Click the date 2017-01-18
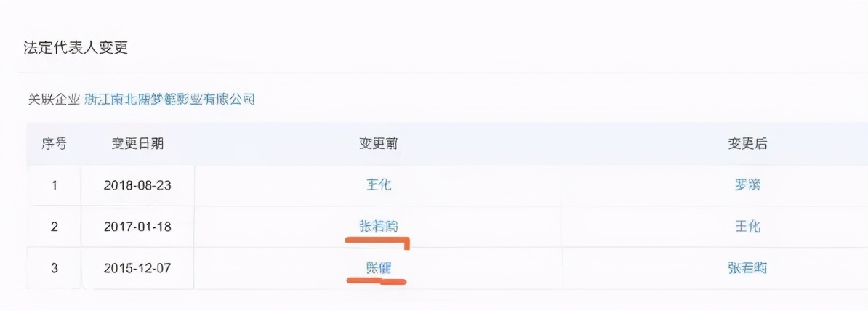 point(137,227)
